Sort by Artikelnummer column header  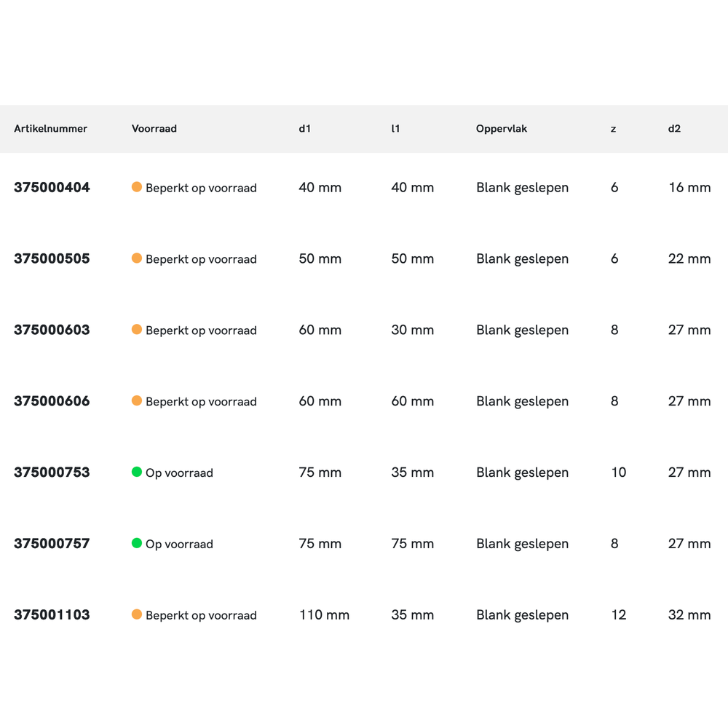pyautogui.click(x=50, y=129)
